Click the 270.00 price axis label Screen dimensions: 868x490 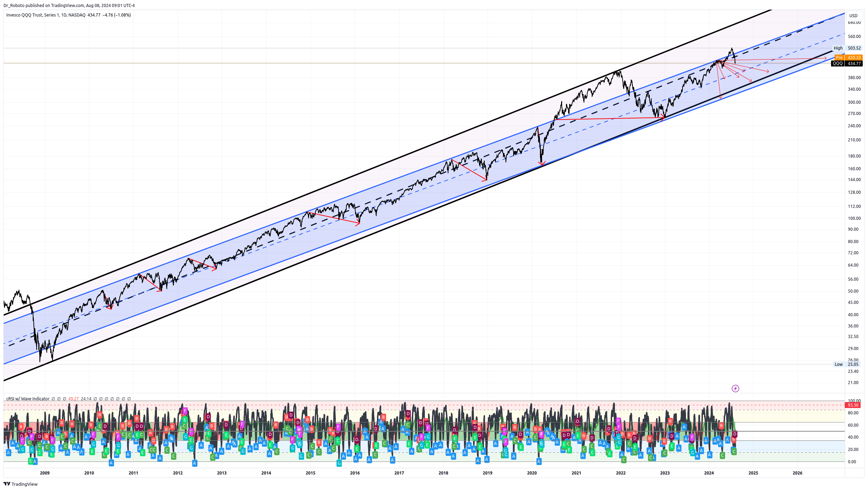(854, 113)
